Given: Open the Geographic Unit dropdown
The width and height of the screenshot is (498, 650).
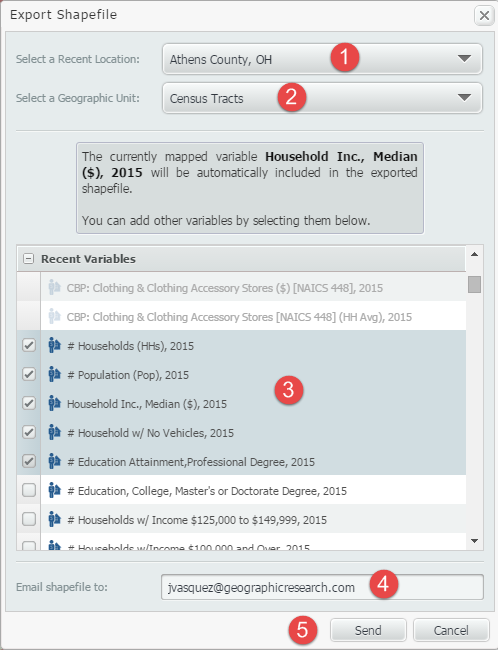Looking at the screenshot, I should click(322, 98).
